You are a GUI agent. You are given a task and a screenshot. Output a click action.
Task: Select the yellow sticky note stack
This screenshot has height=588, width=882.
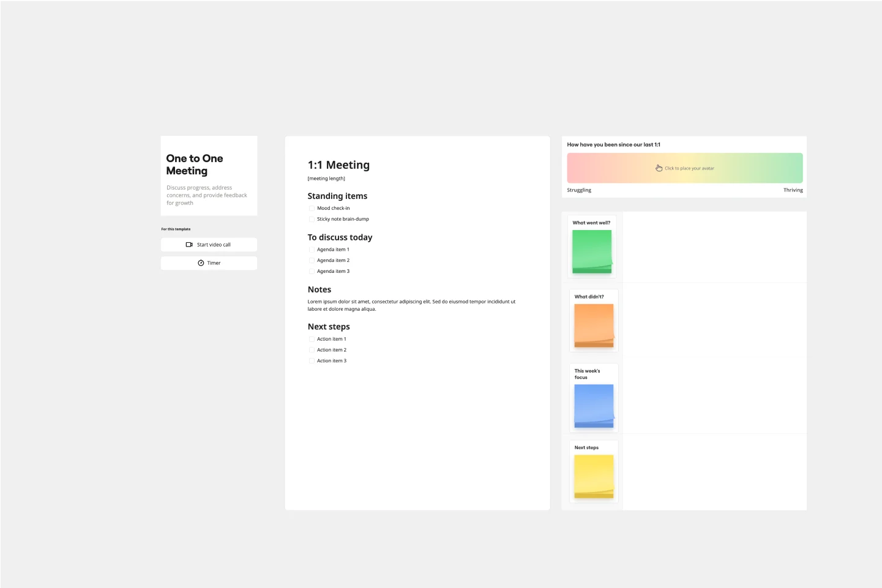(594, 476)
